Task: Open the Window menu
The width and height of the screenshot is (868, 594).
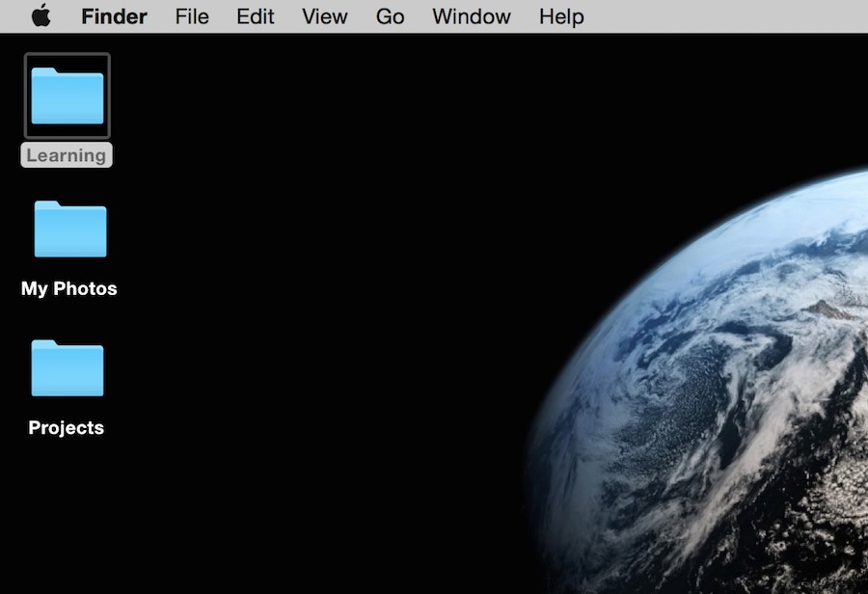Action: (472, 16)
